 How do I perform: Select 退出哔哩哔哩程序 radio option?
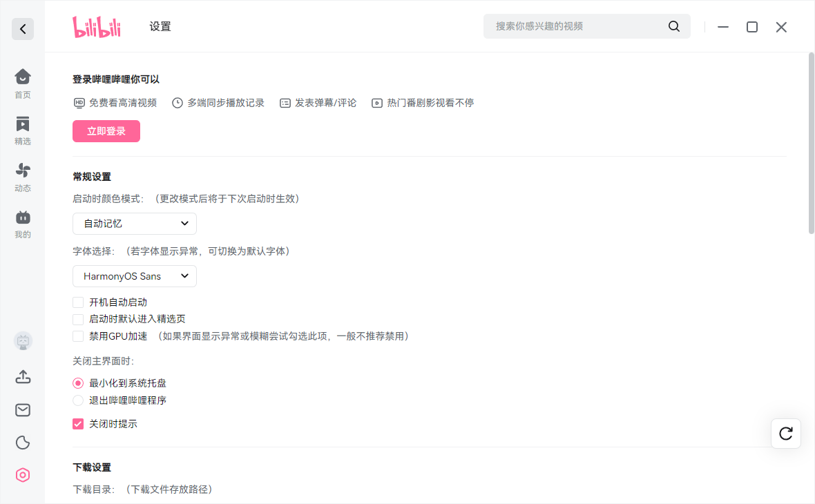[78, 400]
